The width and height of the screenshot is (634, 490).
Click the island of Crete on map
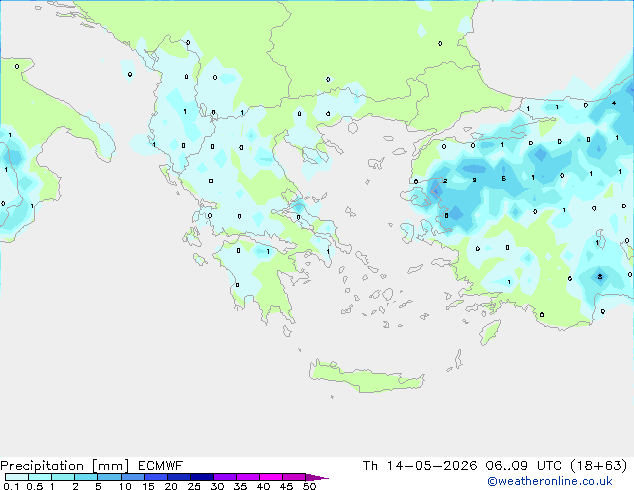coord(366,377)
